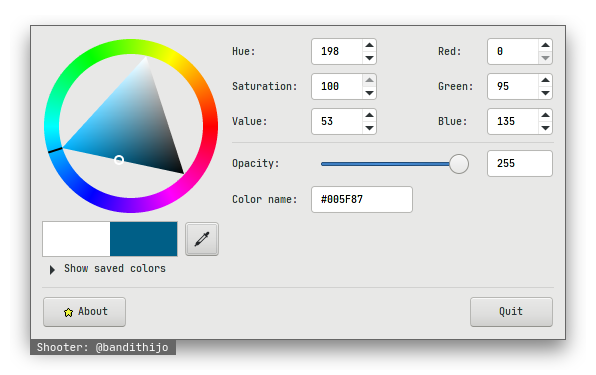The width and height of the screenshot is (596, 375).
Task: Decrease Hue with the down arrow
Action: (x=369, y=58)
